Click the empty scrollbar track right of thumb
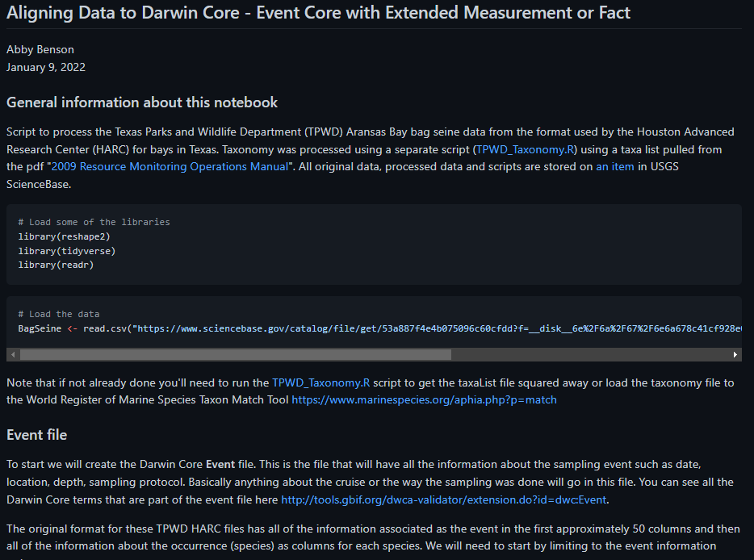754x560 pixels. tap(589, 355)
